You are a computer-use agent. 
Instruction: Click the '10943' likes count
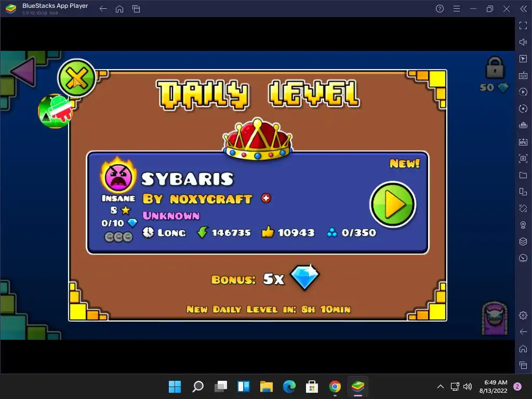tap(296, 233)
